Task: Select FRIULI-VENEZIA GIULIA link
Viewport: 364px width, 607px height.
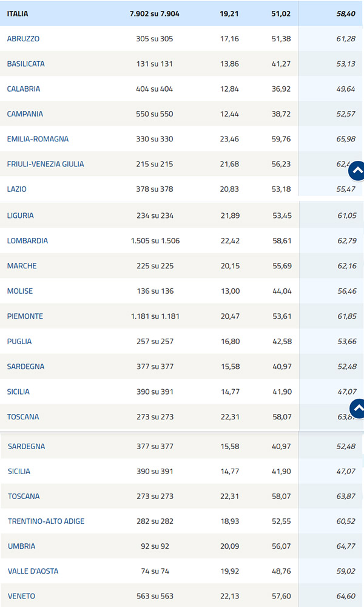Action: tap(45, 164)
